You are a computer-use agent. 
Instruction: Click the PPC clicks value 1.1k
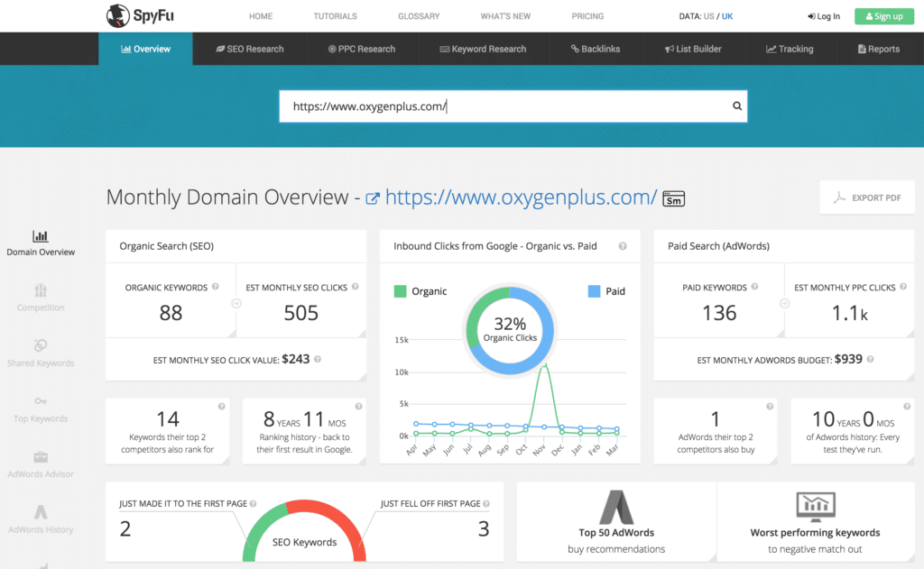point(850,314)
